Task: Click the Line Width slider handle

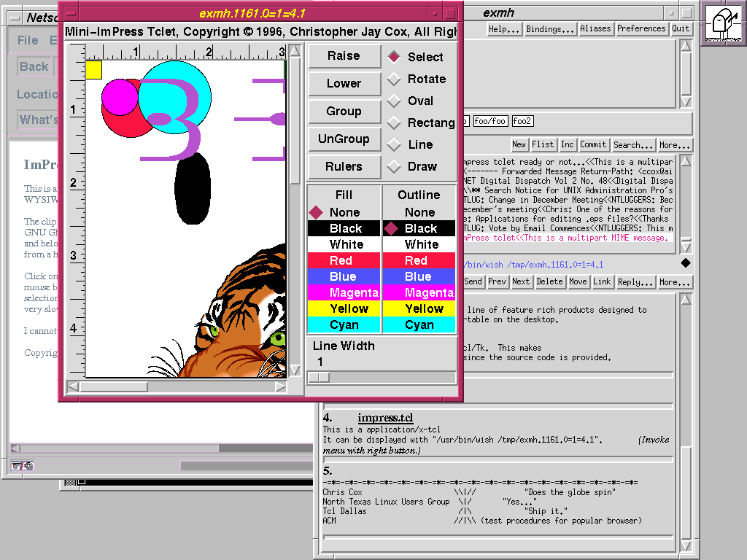Action: 319,378
